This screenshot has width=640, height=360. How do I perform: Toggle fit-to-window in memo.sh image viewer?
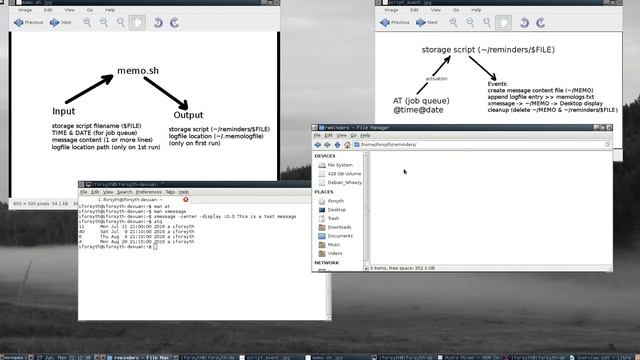pyautogui.click(x=137, y=22)
